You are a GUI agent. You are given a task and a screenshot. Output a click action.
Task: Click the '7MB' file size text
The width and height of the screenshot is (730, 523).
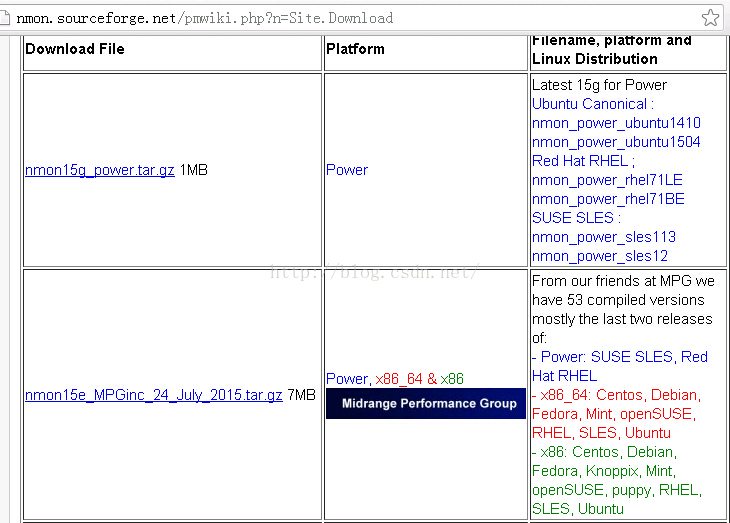click(x=301, y=395)
